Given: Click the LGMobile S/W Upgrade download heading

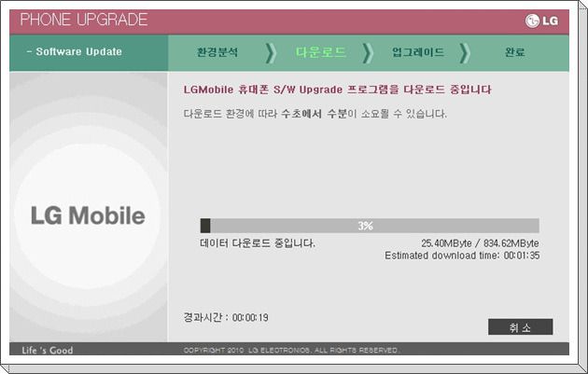Looking at the screenshot, I should pos(337,90).
